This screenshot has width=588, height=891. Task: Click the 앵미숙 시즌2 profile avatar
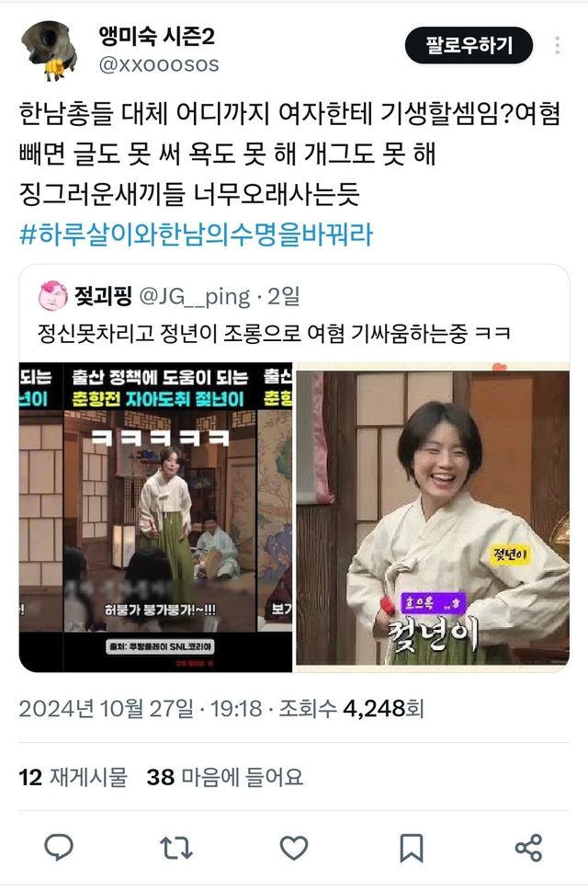click(x=49, y=50)
